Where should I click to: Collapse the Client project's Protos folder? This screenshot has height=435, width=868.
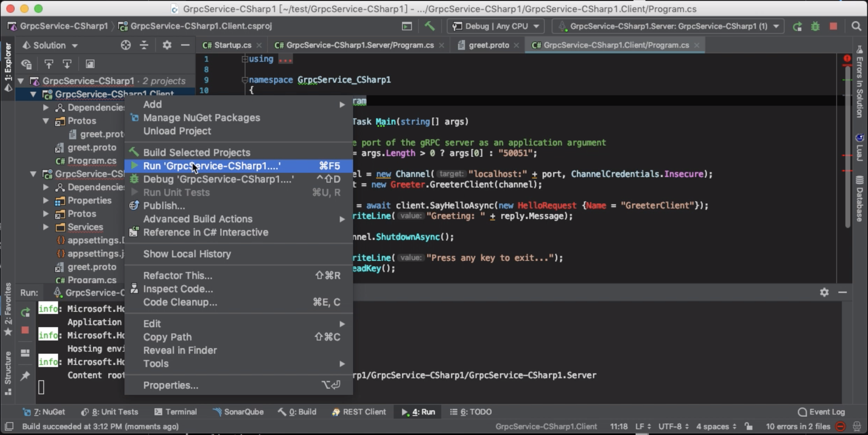(x=46, y=121)
